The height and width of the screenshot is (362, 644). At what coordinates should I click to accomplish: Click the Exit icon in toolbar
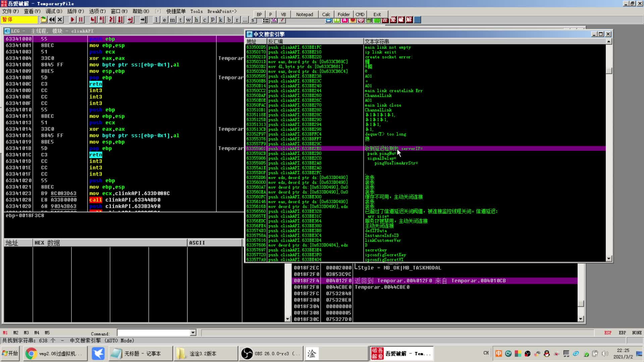(x=377, y=14)
